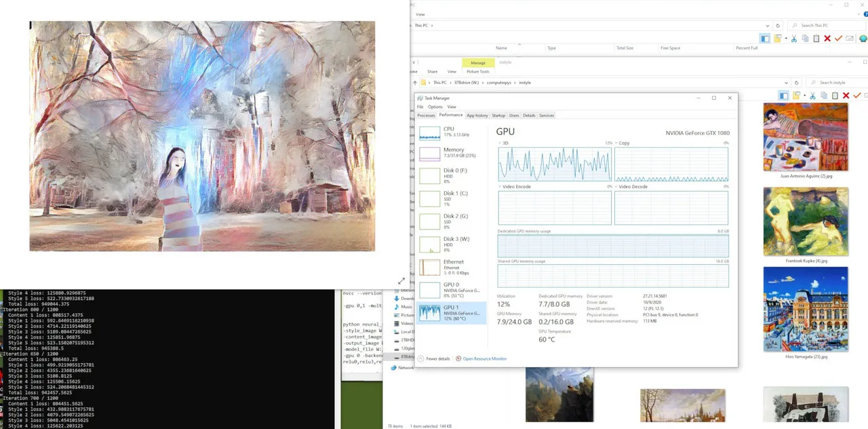
Task: Click yellow notes icon in instyle toolbar
Action: pos(796,96)
